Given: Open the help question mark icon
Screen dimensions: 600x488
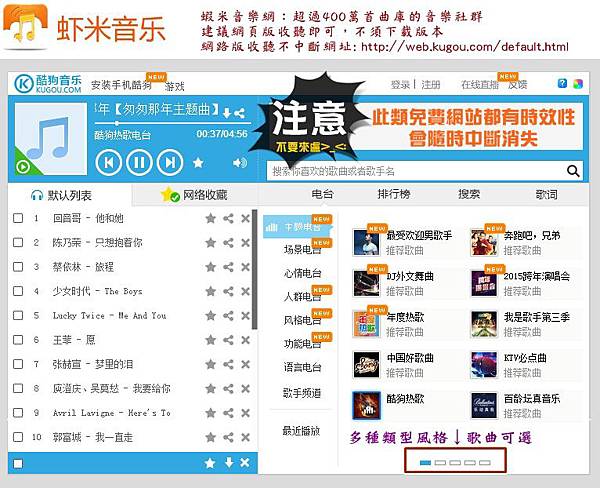Looking at the screenshot, I should 562,83.
